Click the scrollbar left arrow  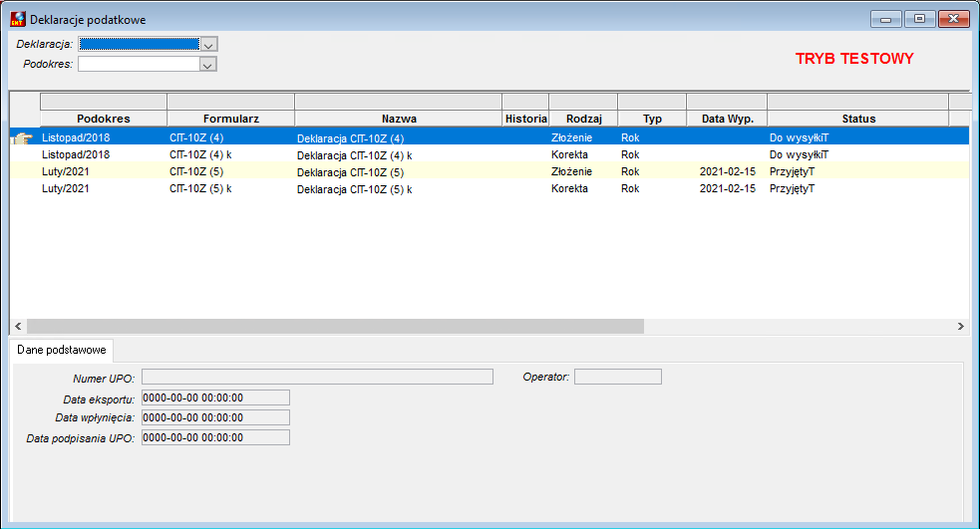point(18,326)
